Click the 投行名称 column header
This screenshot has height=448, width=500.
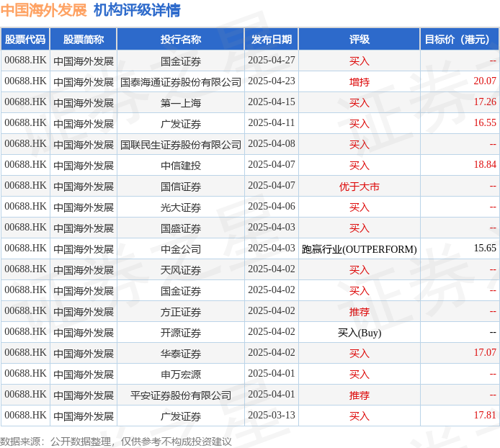click(181, 39)
